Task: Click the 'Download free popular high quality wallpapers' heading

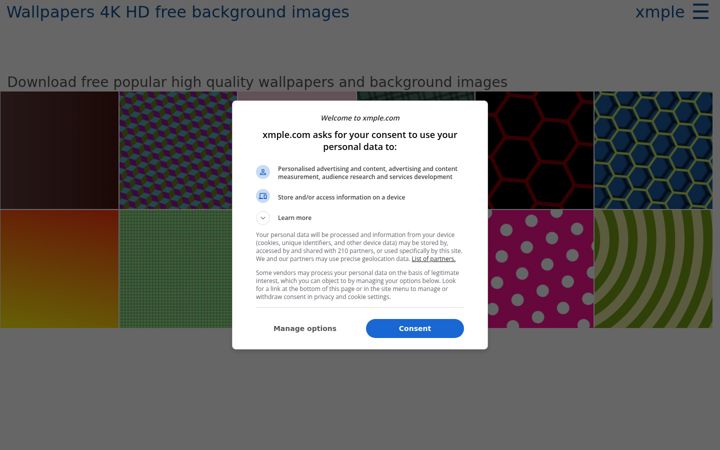Action: 257,82
